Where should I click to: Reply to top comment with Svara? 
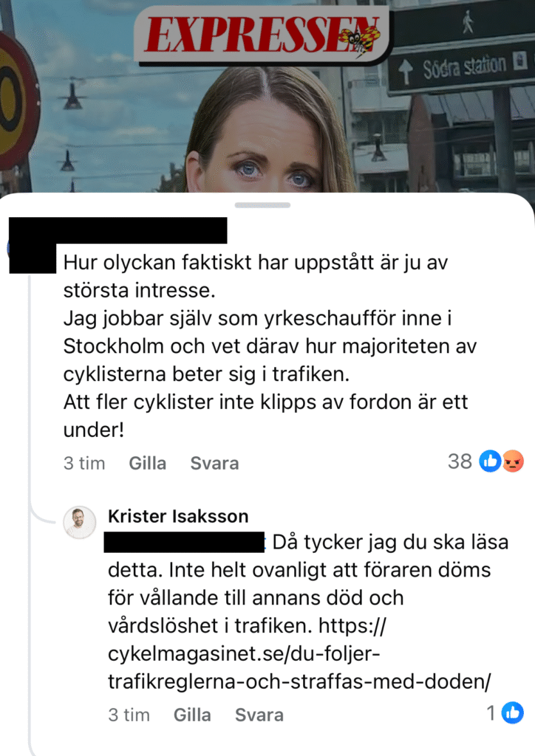[215, 464]
